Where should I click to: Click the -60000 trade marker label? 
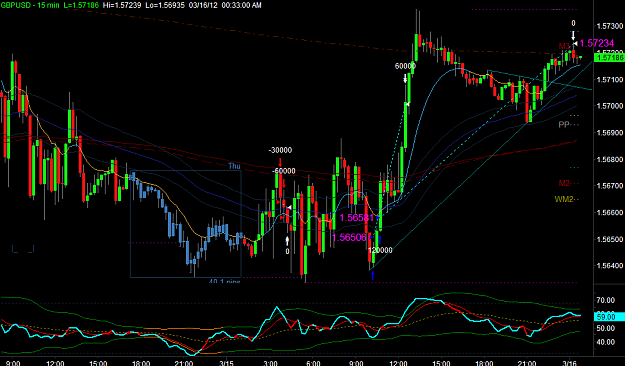[284, 171]
